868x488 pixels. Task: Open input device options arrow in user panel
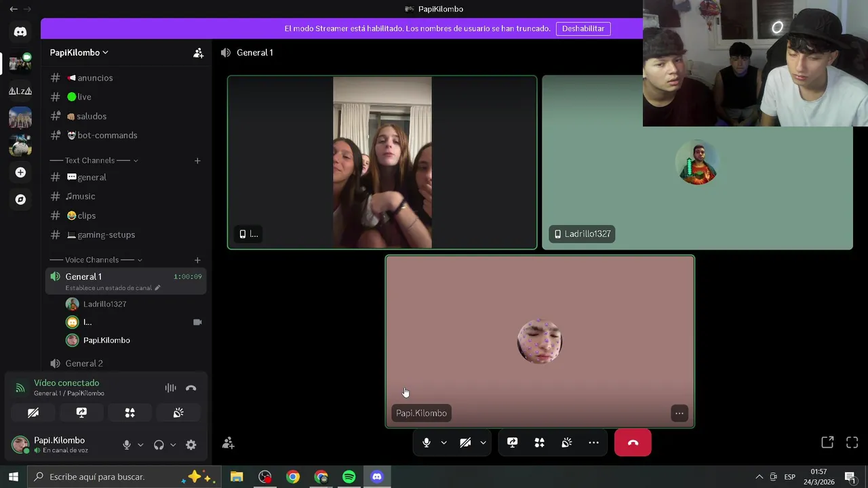(x=140, y=445)
